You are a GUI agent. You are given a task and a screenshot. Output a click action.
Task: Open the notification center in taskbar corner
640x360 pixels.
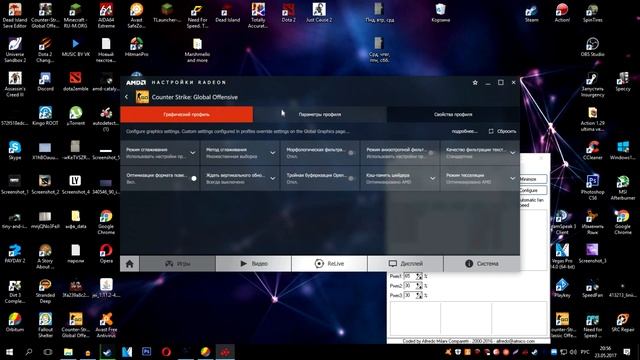627,351
